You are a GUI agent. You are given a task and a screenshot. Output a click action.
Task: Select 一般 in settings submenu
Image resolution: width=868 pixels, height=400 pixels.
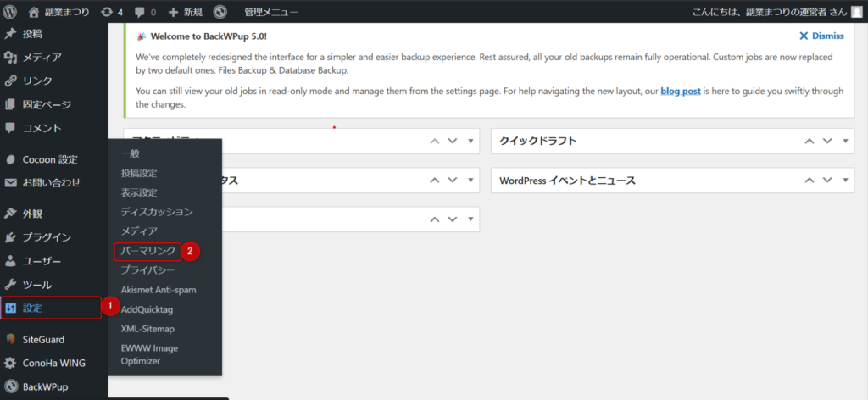point(130,154)
